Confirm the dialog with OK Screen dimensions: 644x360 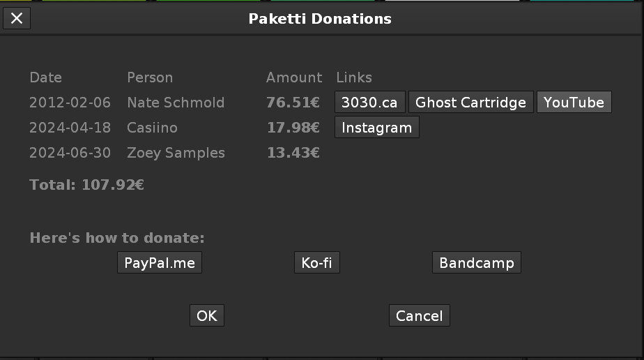(207, 316)
